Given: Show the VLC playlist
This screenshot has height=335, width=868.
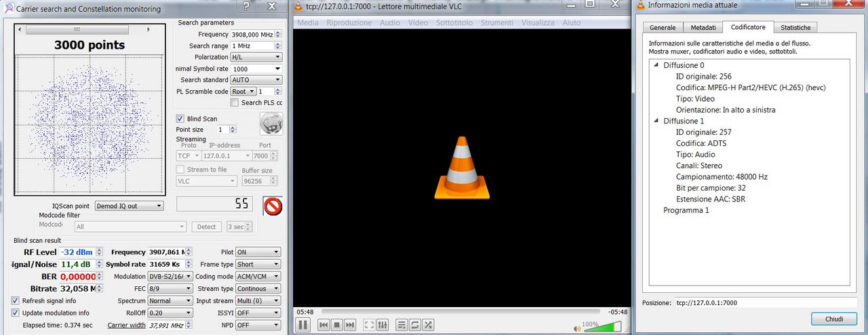Looking at the screenshot, I should 402,326.
